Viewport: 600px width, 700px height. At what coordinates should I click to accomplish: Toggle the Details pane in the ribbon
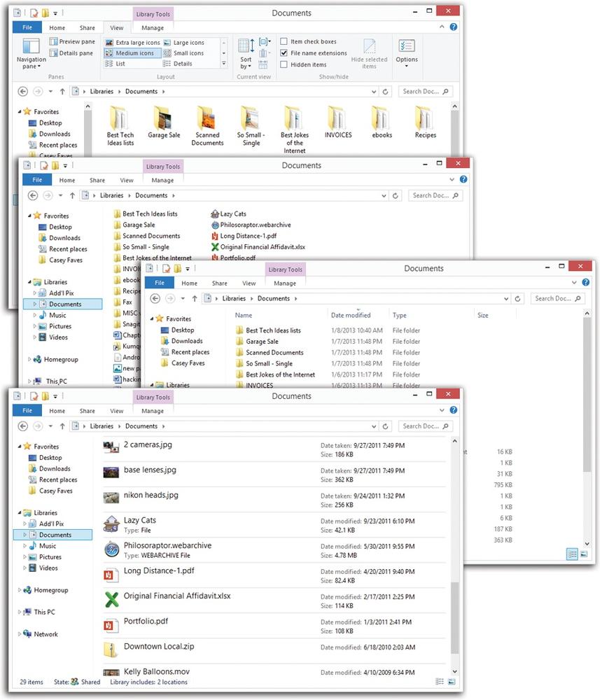71,53
